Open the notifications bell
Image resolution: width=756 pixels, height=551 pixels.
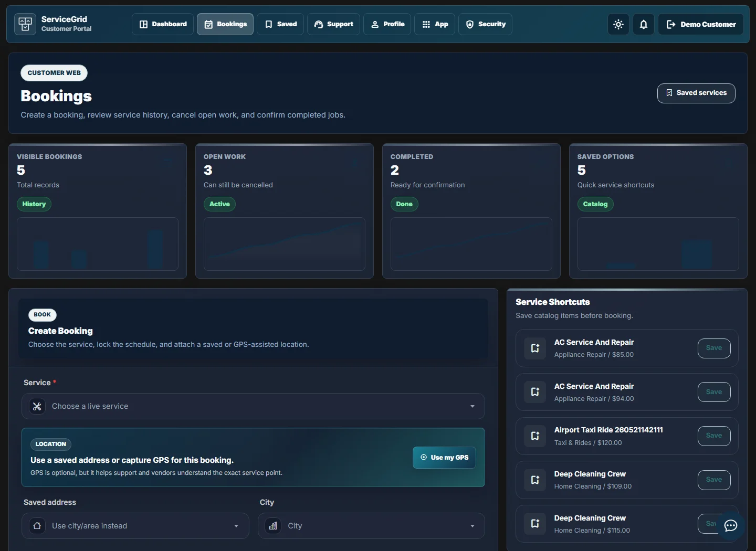(x=644, y=24)
